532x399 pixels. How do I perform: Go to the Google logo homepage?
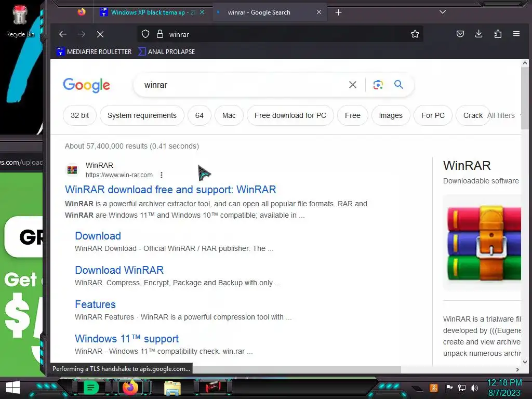point(87,85)
